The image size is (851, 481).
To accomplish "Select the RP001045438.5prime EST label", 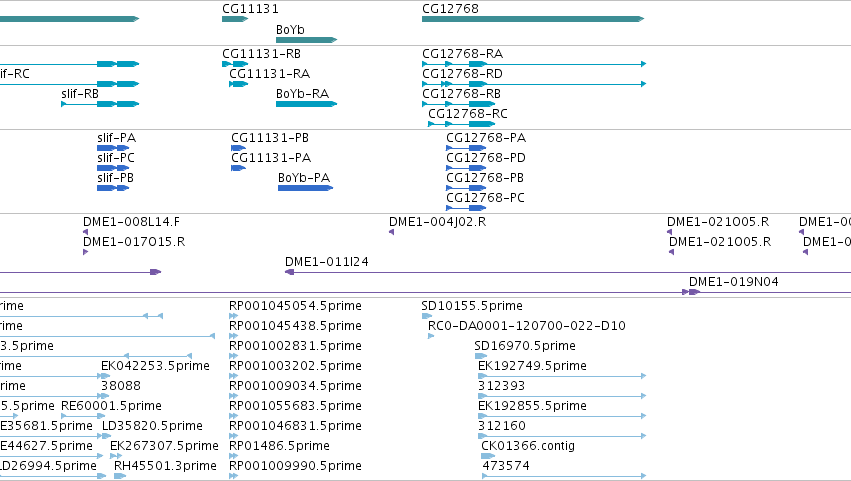I will 295,326.
